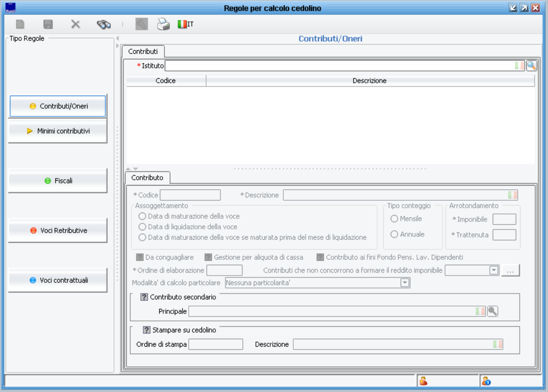The height and width of the screenshot is (392, 548).
Task: Open the Fiscali rules section
Action: tap(58, 181)
